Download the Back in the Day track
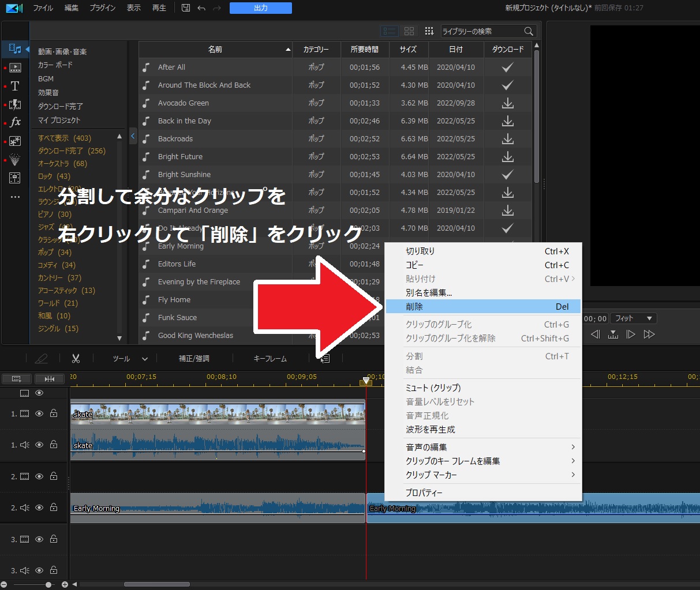The width and height of the screenshot is (700, 590). click(x=508, y=121)
